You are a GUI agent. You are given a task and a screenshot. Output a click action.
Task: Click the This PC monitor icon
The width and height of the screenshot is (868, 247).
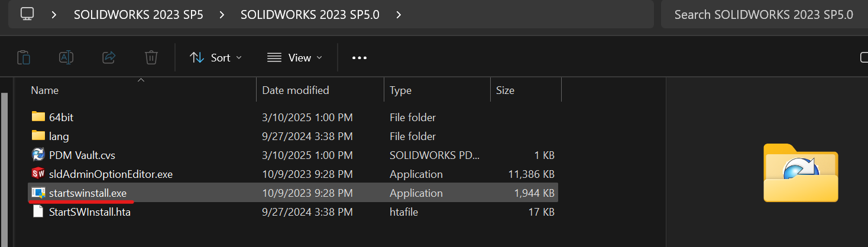coord(27,14)
